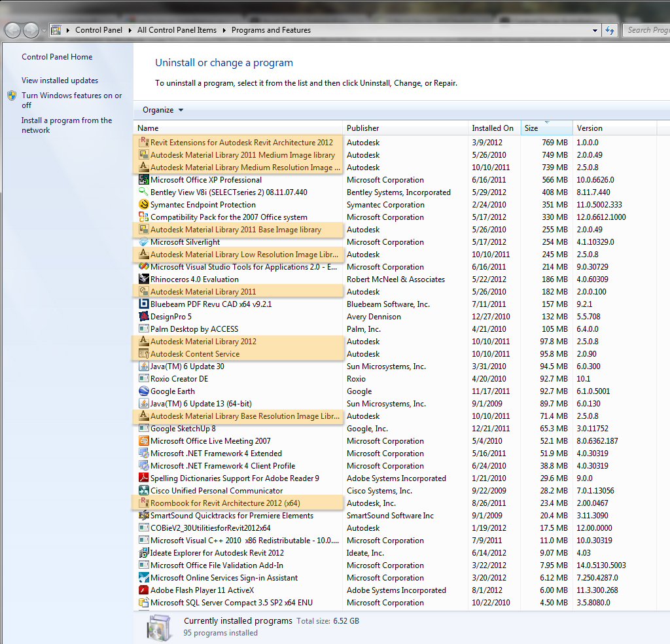The height and width of the screenshot is (644, 670).
Task: Open the Organize dropdown menu
Action: click(163, 110)
